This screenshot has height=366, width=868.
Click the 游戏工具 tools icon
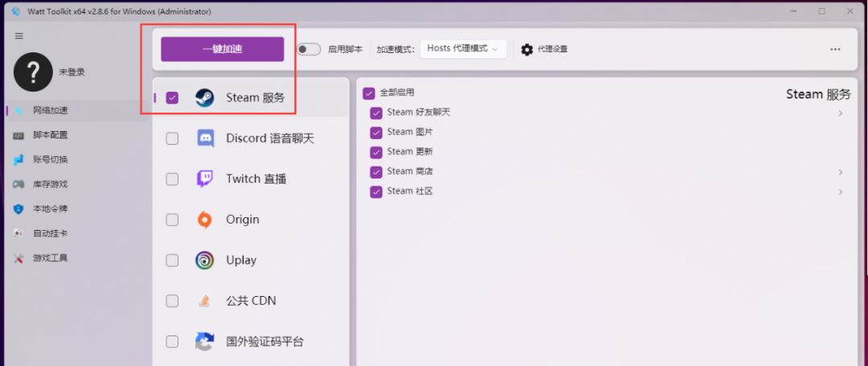[18, 258]
